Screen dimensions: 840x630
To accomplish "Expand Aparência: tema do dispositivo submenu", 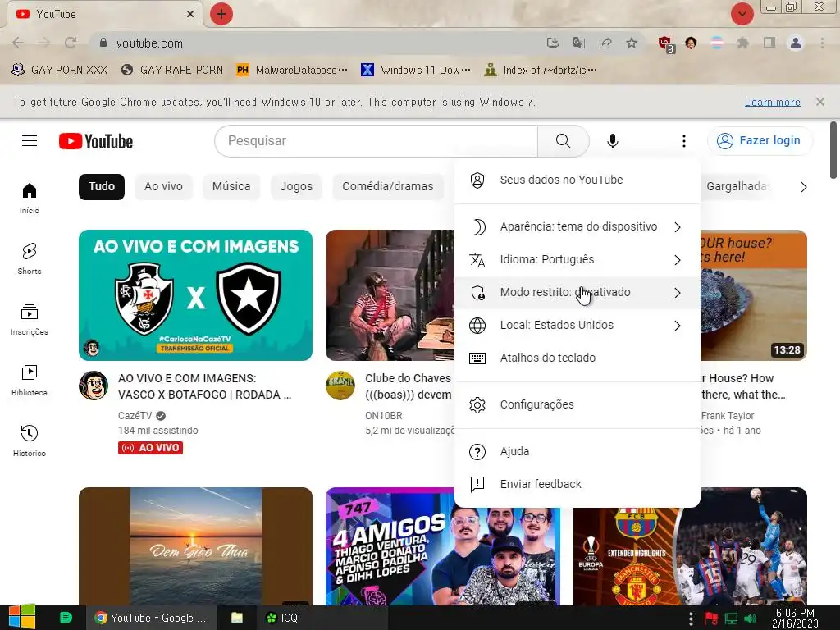I will 577,227.
